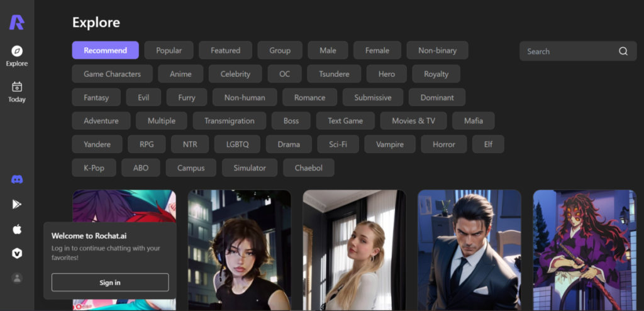644x311 pixels.
Task: Click the Apple App Store icon
Action: [17, 229]
